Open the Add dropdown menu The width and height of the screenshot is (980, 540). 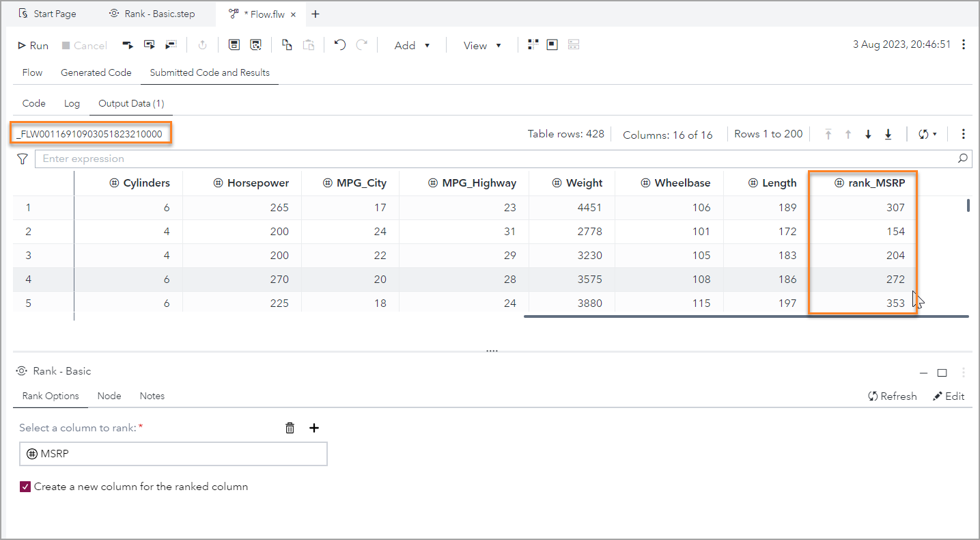(411, 45)
